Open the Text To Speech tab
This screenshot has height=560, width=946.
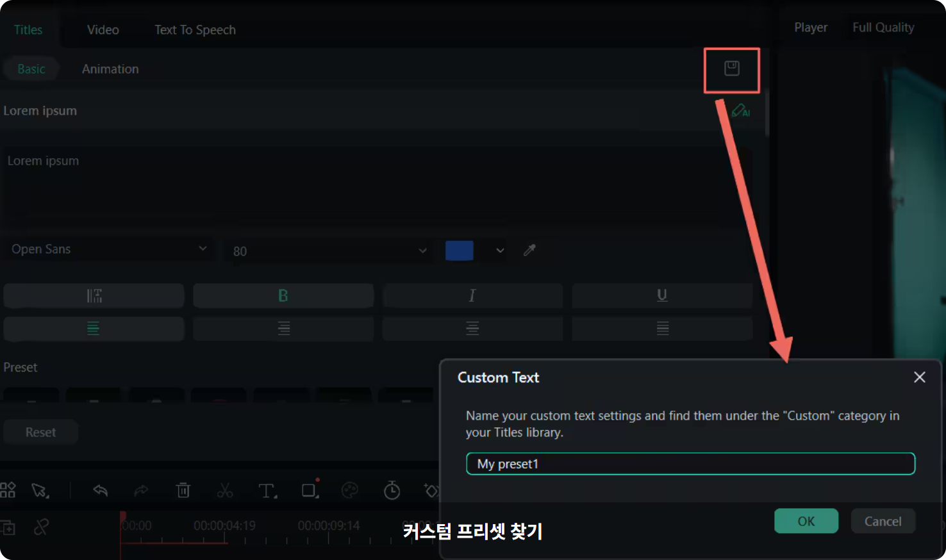pyautogui.click(x=195, y=30)
